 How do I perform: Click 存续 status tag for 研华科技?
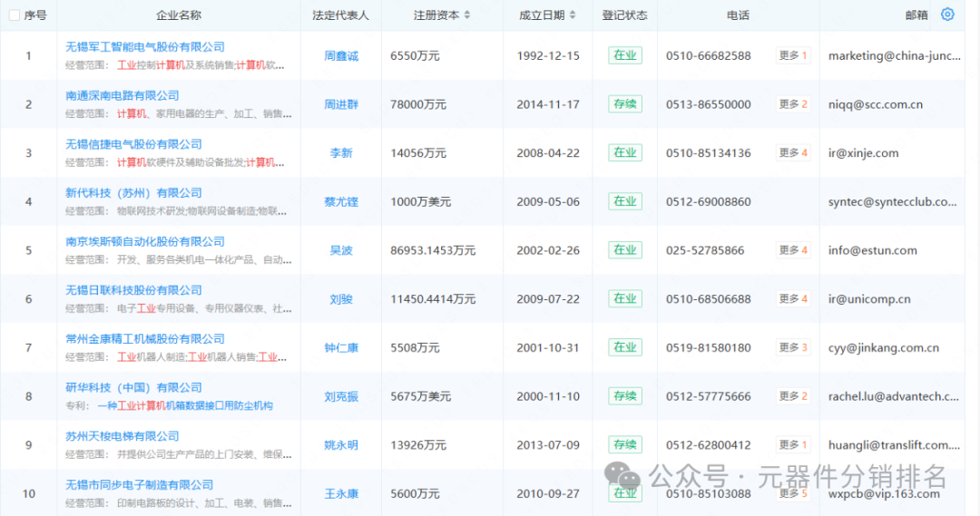[x=625, y=396]
